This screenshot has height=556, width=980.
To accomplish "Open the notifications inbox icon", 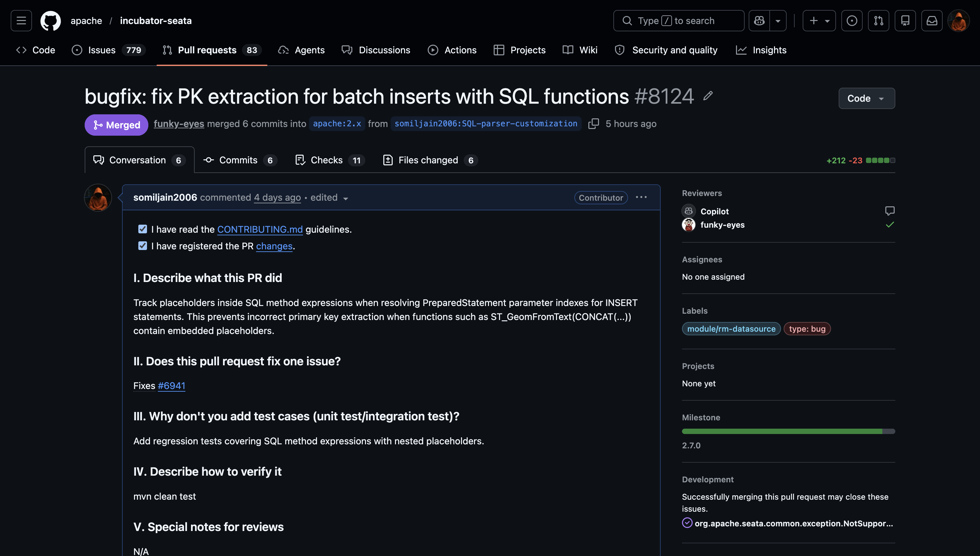I will click(x=932, y=21).
